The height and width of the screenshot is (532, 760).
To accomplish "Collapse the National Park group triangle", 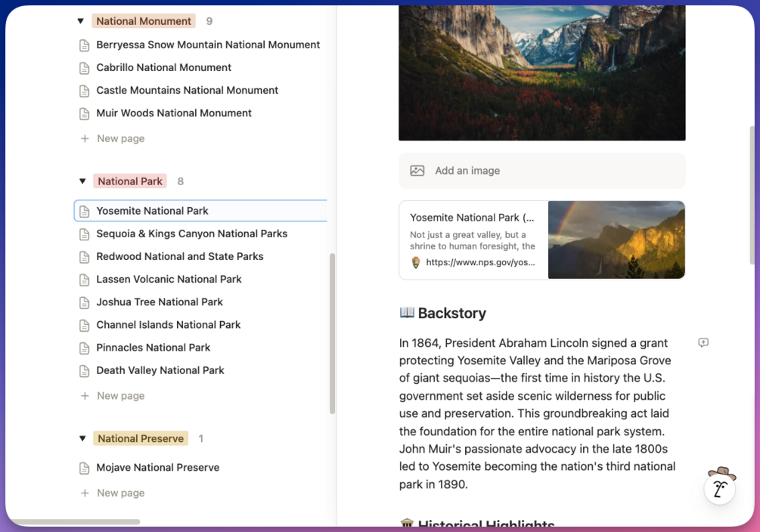I will coord(82,181).
